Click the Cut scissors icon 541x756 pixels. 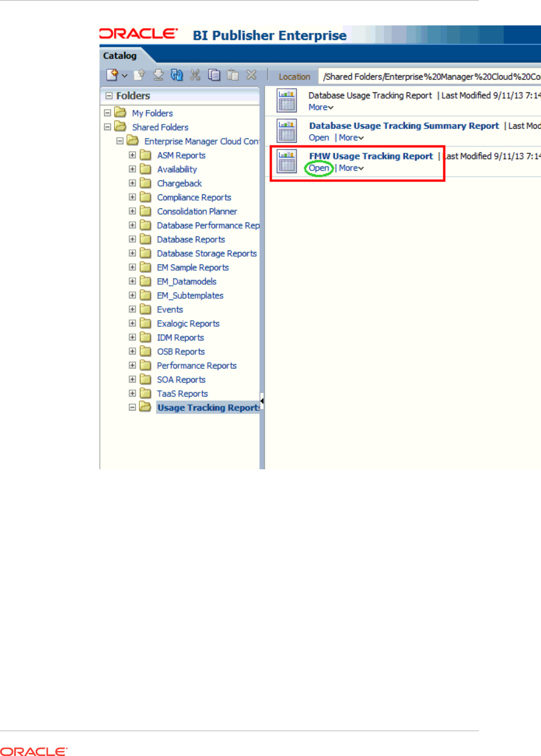(x=195, y=75)
